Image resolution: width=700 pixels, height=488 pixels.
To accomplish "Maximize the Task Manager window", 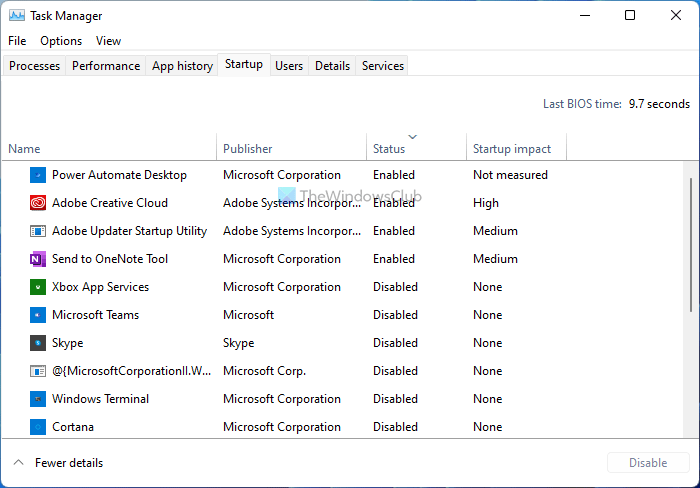I will pyautogui.click(x=630, y=16).
